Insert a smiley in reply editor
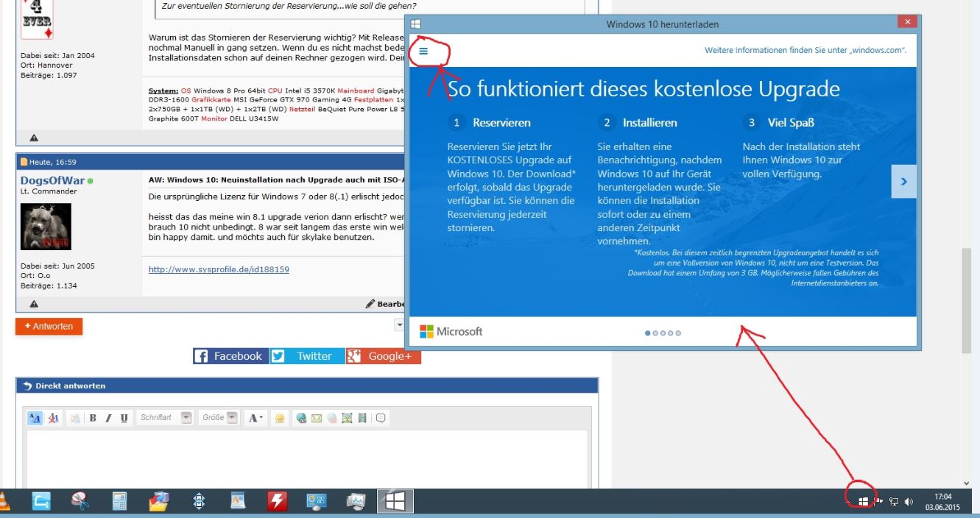980x518 pixels. pos(280,418)
